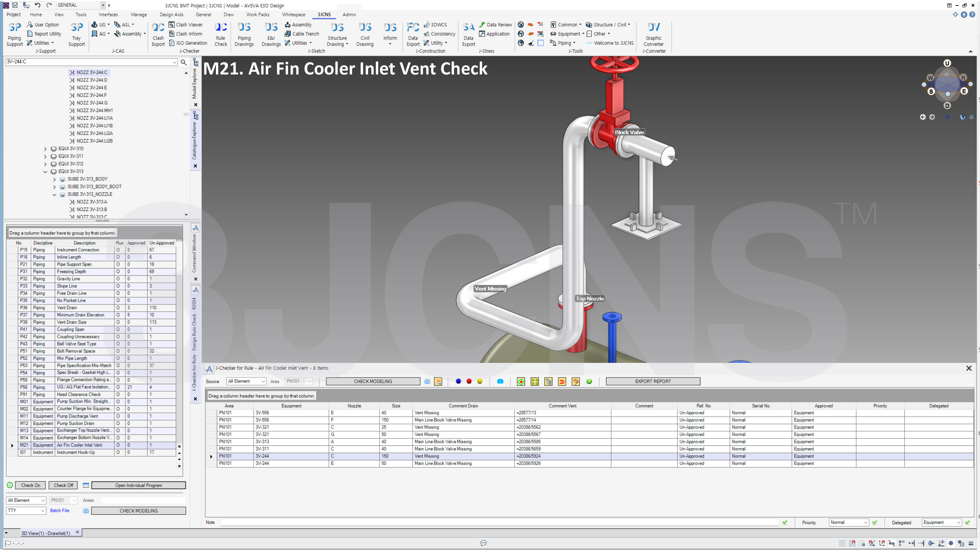This screenshot has height=551, width=980.
Task: Click Open Individual Program button
Action: click(x=139, y=485)
